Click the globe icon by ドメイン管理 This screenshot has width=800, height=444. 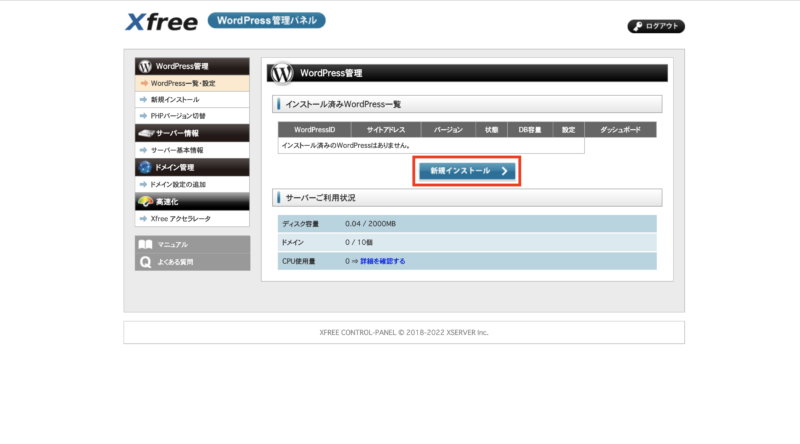click(145, 167)
